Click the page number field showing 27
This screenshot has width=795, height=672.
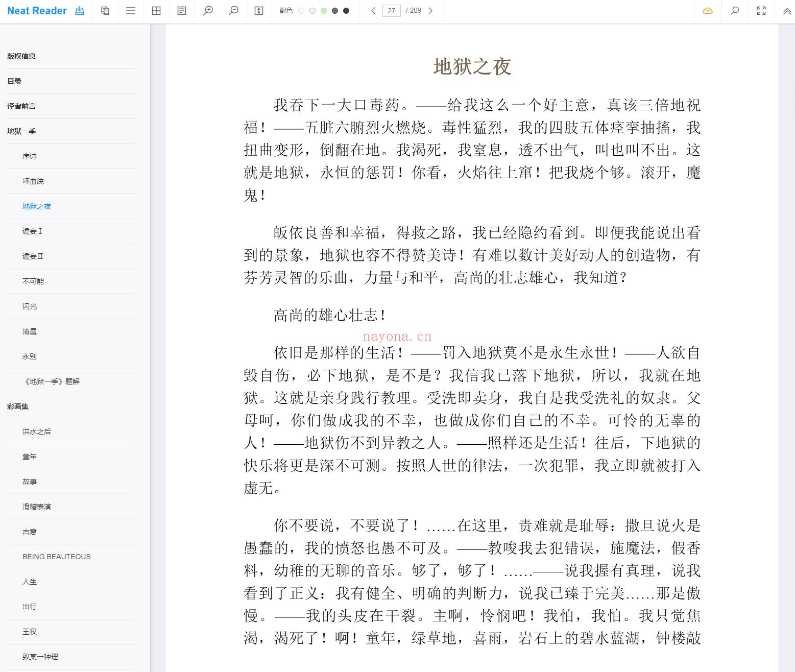pos(391,11)
